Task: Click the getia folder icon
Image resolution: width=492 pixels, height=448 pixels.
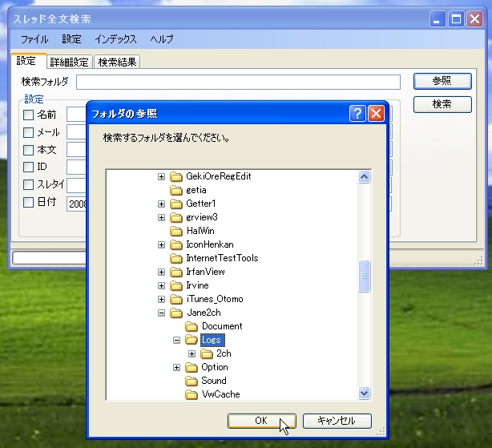Action: click(x=176, y=191)
